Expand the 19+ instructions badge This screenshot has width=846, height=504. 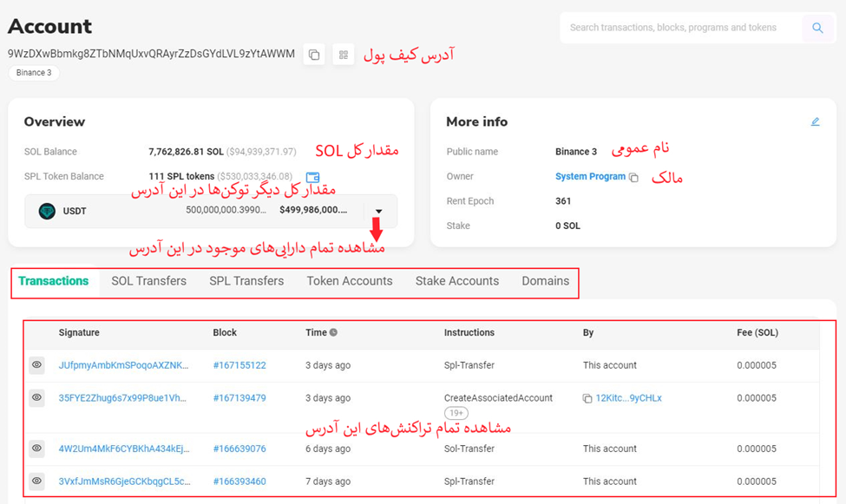coord(456,413)
